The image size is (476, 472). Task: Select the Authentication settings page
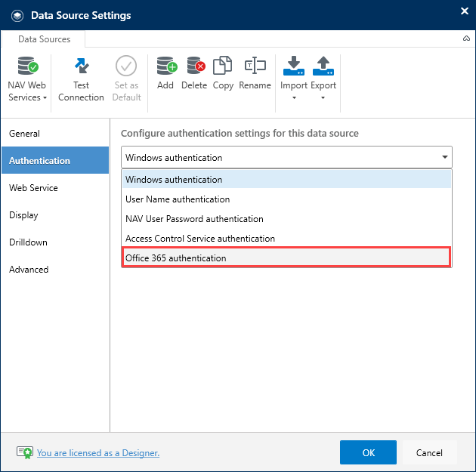click(x=55, y=160)
